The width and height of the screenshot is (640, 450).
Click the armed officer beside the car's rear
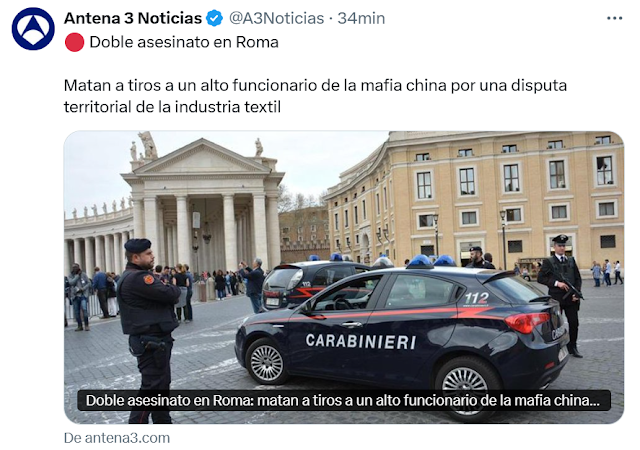[562, 295]
